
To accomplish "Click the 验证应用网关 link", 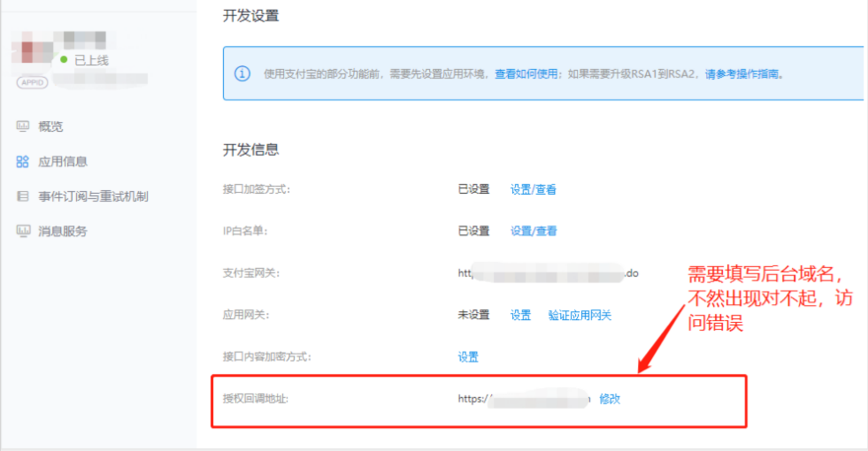I will click(x=580, y=315).
